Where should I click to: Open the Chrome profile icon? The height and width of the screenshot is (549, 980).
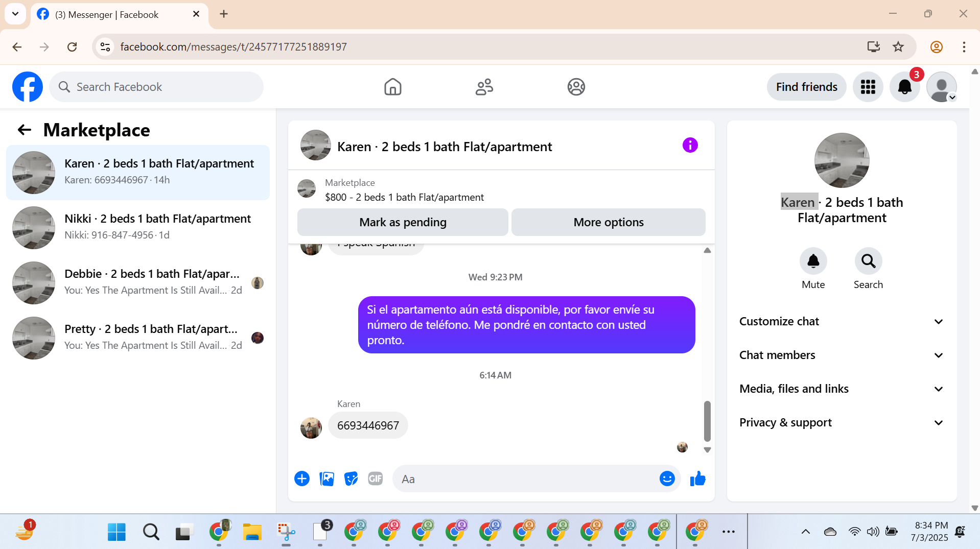point(936,47)
